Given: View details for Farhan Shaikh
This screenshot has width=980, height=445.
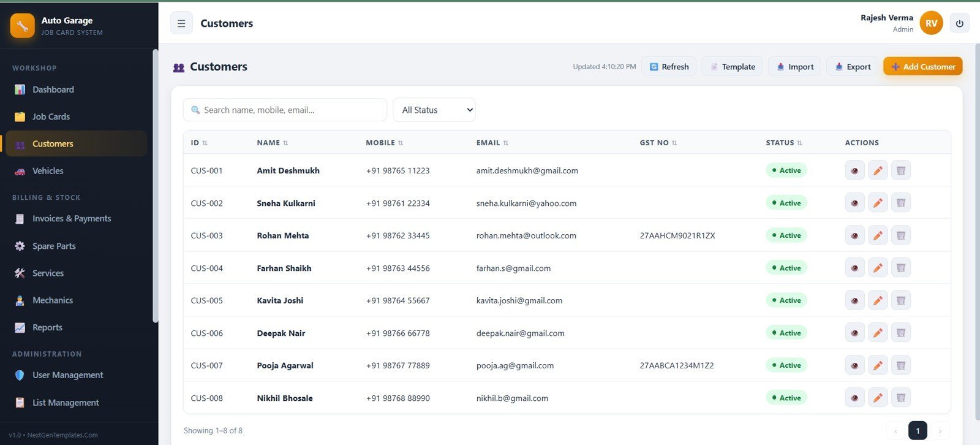Looking at the screenshot, I should point(854,268).
